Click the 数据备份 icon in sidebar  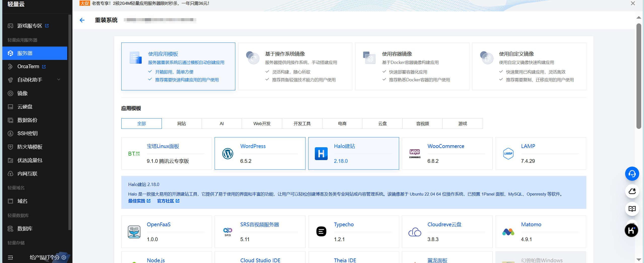pyautogui.click(x=10, y=120)
